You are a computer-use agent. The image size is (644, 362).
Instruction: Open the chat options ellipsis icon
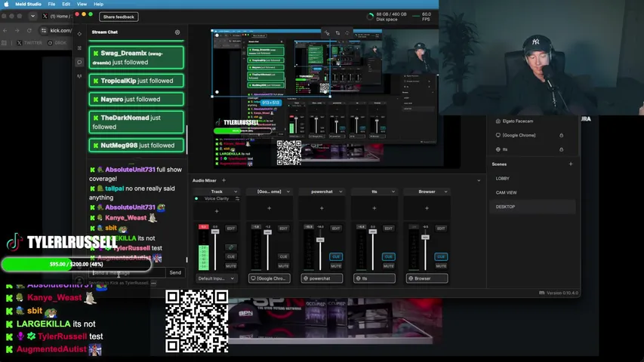153,283
